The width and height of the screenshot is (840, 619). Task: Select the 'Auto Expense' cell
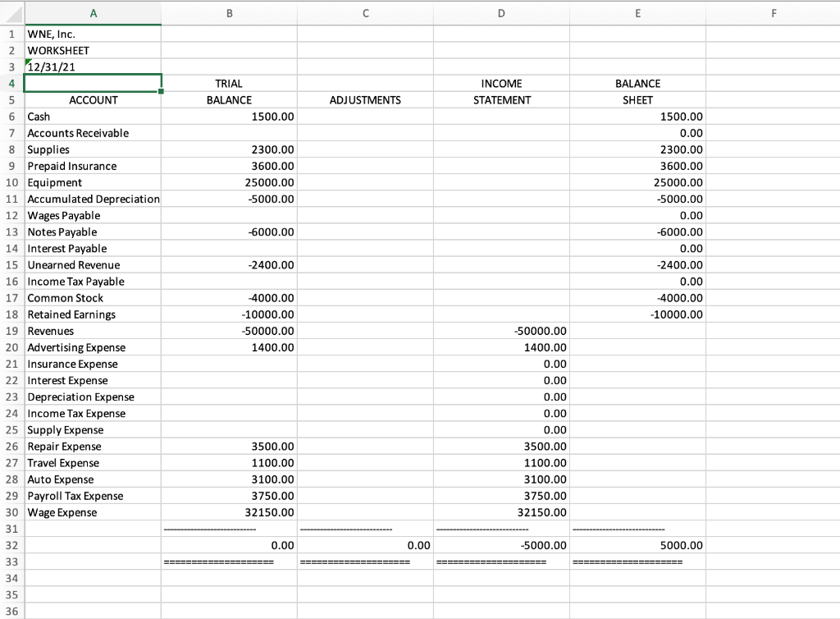(x=93, y=479)
